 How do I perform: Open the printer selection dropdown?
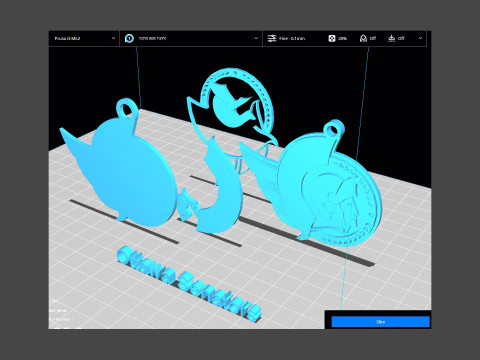tap(84, 38)
